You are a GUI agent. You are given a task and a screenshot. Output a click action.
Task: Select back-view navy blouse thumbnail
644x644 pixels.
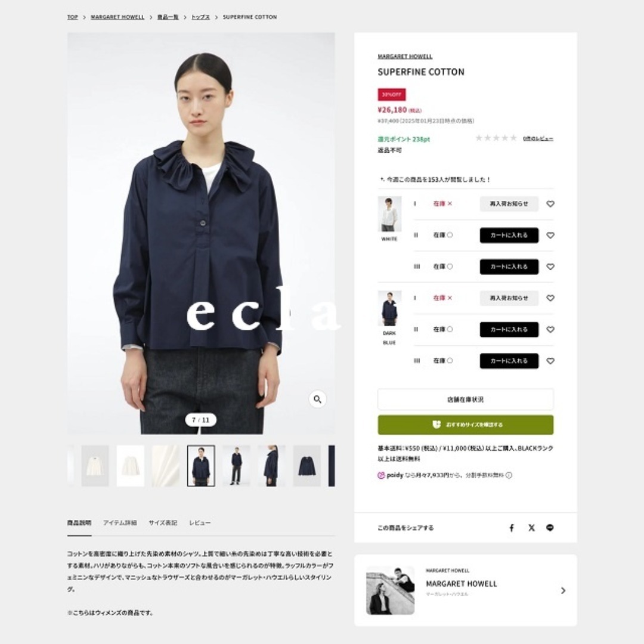(307, 466)
